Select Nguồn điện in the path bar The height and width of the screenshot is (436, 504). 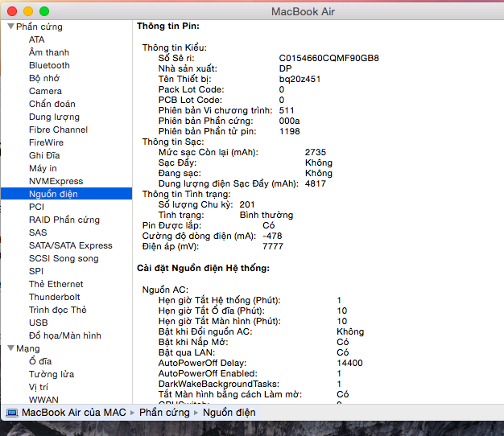[229, 412]
